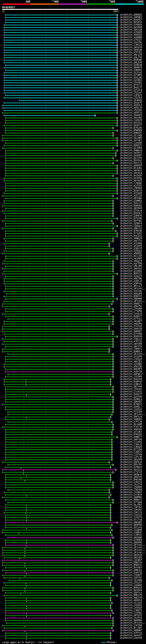Select hit label UniRef100_A3B840

pos(131,70)
